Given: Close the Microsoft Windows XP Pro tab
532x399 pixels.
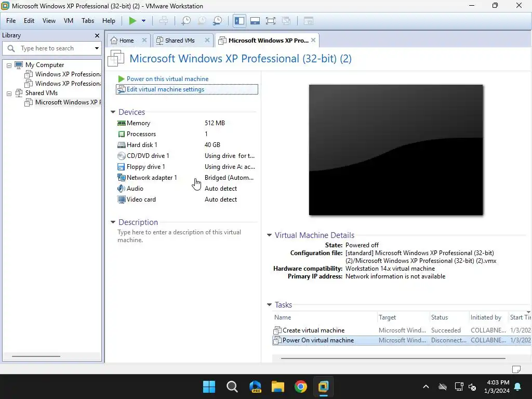Looking at the screenshot, I should [x=313, y=40].
